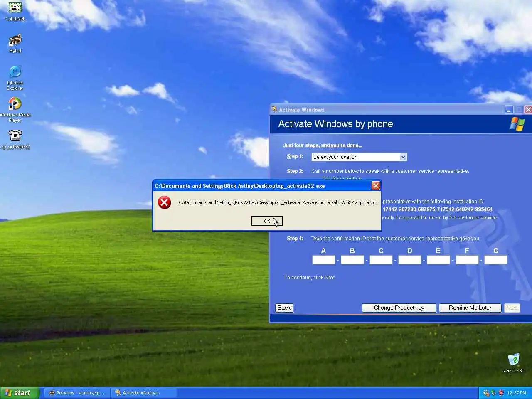Click the red Security Center shield tray icon
Viewport: 532px width, 399px height.
501,393
